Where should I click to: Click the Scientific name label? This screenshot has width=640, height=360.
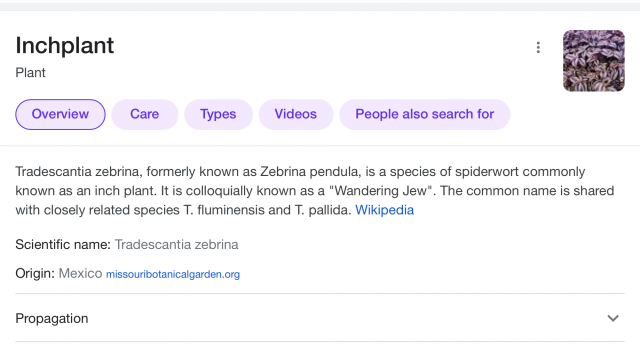coord(63,244)
